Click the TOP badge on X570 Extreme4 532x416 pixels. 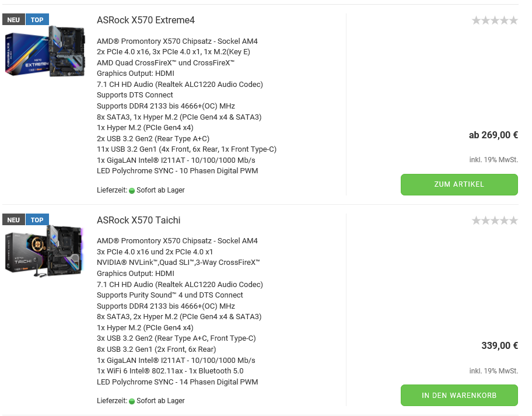click(37, 20)
